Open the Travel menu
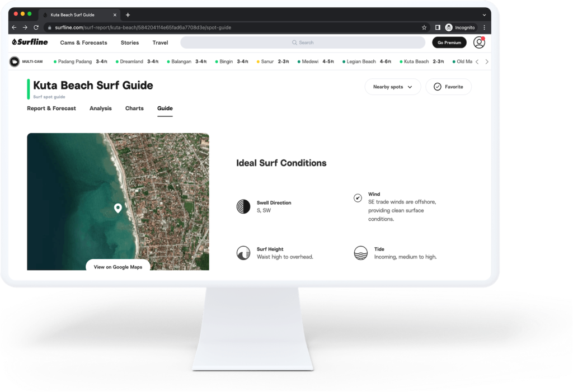The image size is (573, 392). [160, 42]
